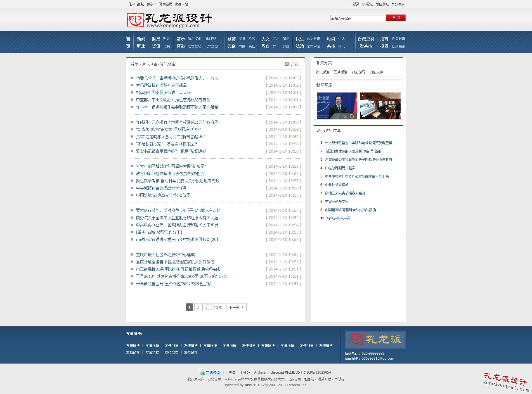
Task: Open the 论坛 top menu item
Action: coord(140,4)
